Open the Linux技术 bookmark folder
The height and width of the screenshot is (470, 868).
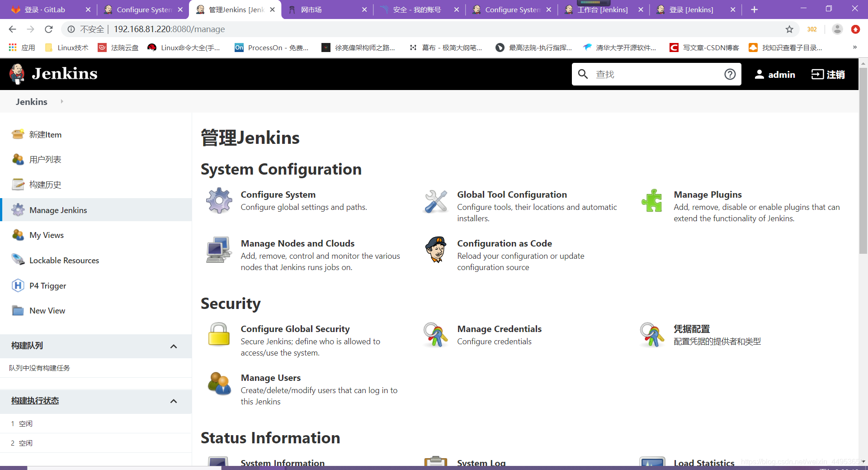pyautogui.click(x=66, y=47)
